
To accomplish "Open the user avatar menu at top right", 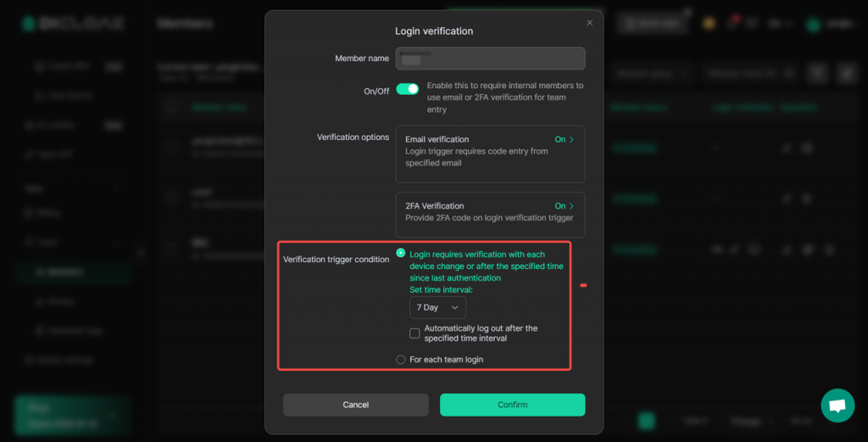I will pos(813,24).
